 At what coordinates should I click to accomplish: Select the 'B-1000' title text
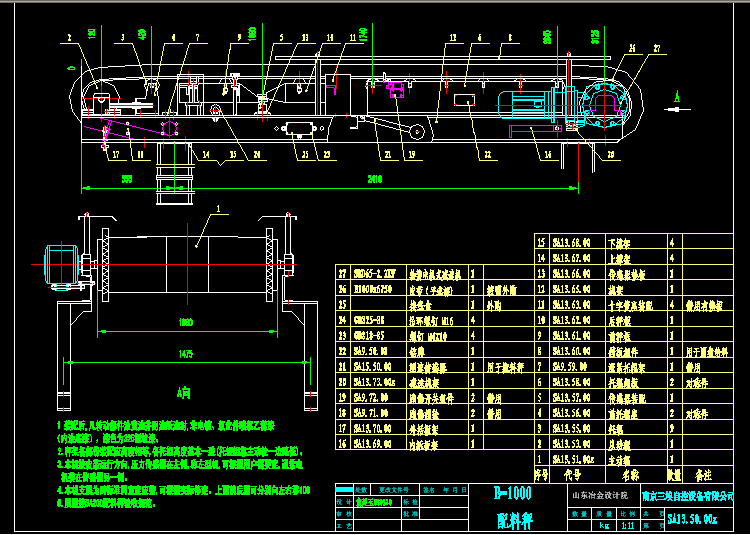(513, 494)
